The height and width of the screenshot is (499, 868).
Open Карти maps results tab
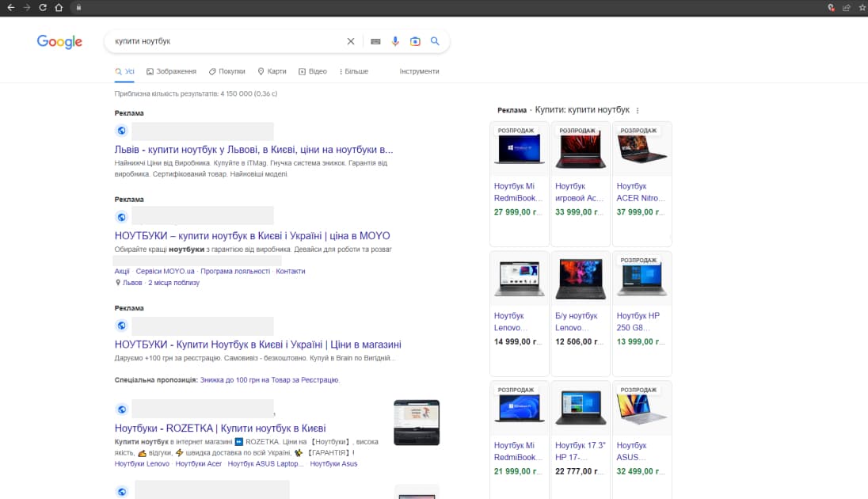point(272,71)
